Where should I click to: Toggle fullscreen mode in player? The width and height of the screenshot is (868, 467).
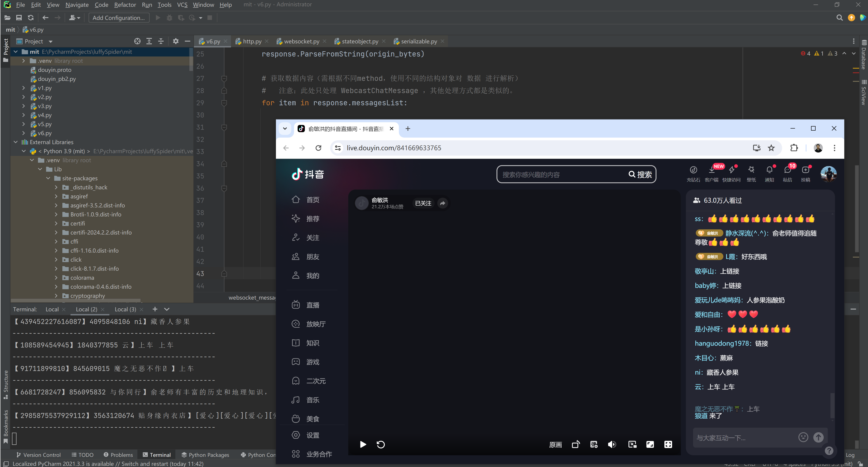coord(668,444)
